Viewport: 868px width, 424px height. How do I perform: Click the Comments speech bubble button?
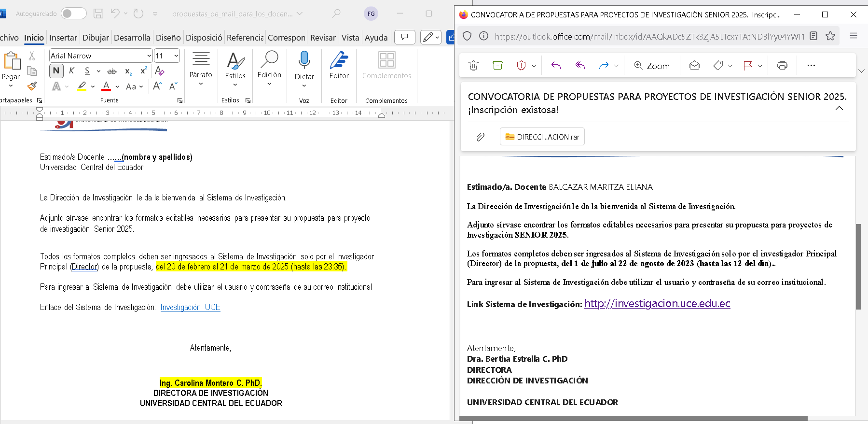[x=405, y=37]
